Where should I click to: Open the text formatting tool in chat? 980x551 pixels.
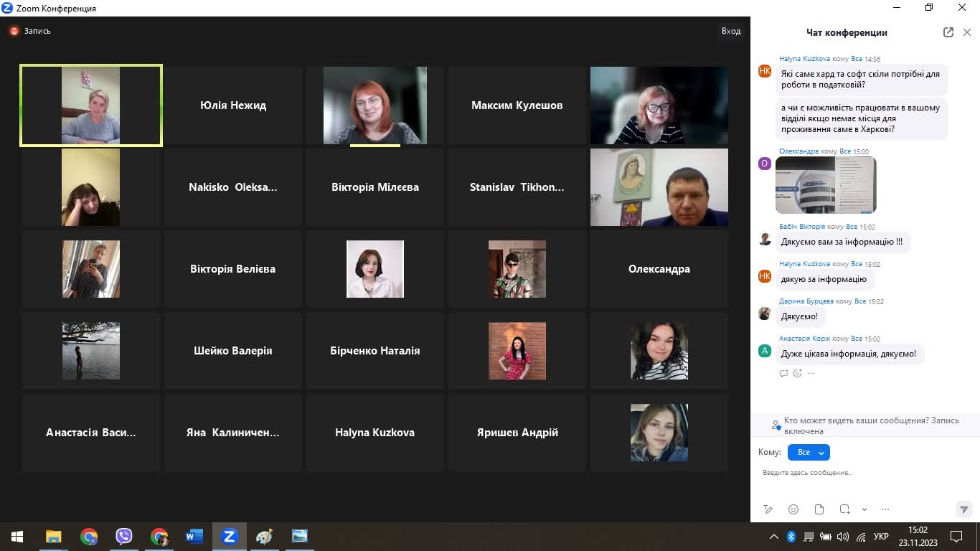point(768,509)
